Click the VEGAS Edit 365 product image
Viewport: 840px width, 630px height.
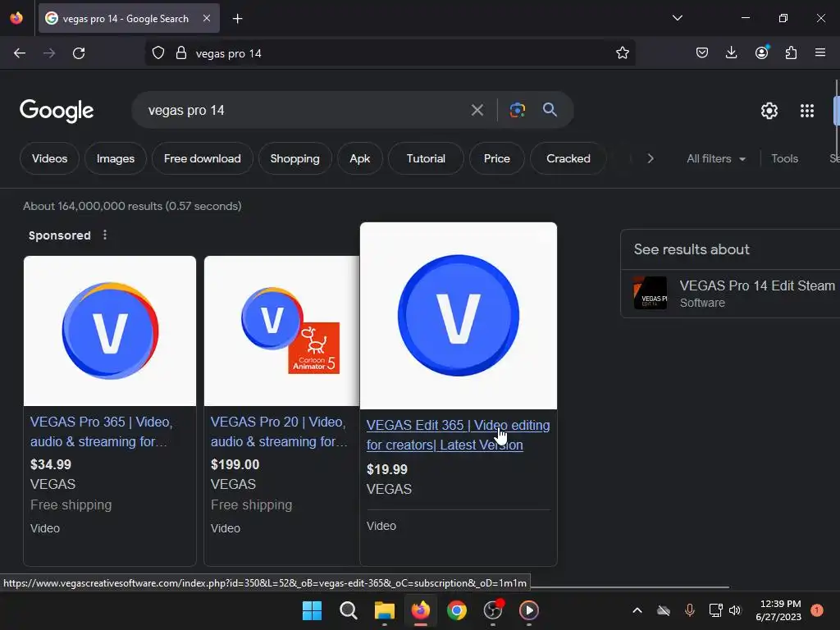pos(459,316)
